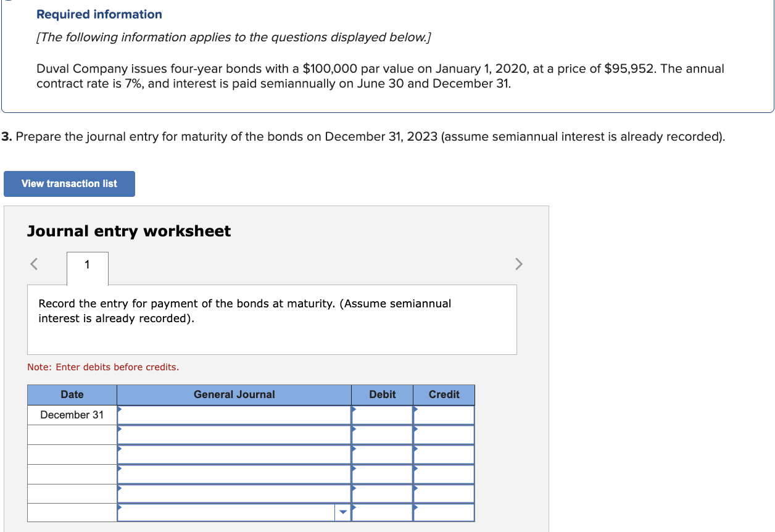Click second row Credit cell
This screenshot has height=532, width=775.
[x=444, y=434]
